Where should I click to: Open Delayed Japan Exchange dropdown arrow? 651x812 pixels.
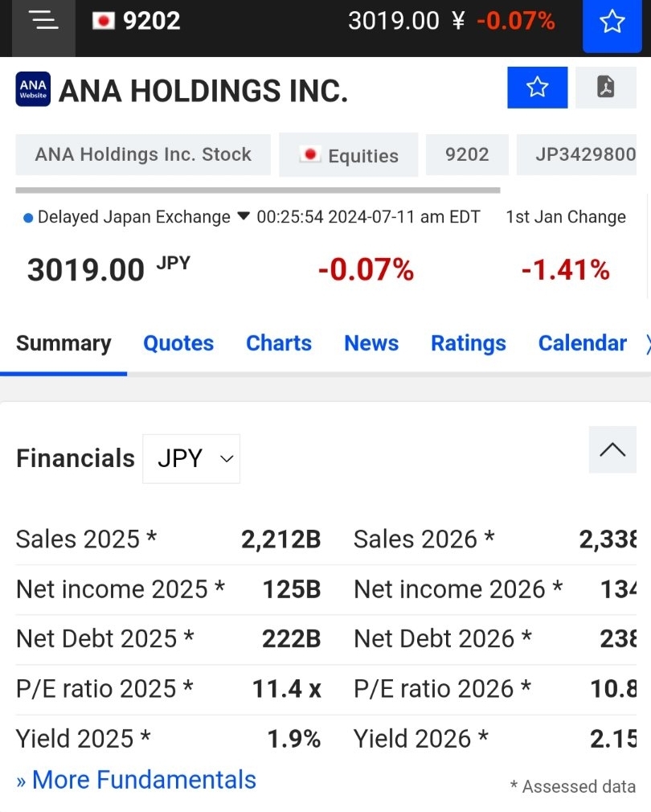pos(243,216)
